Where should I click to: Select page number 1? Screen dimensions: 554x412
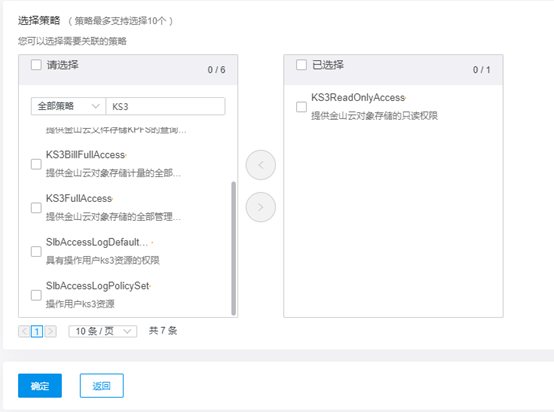pyautogui.click(x=37, y=331)
